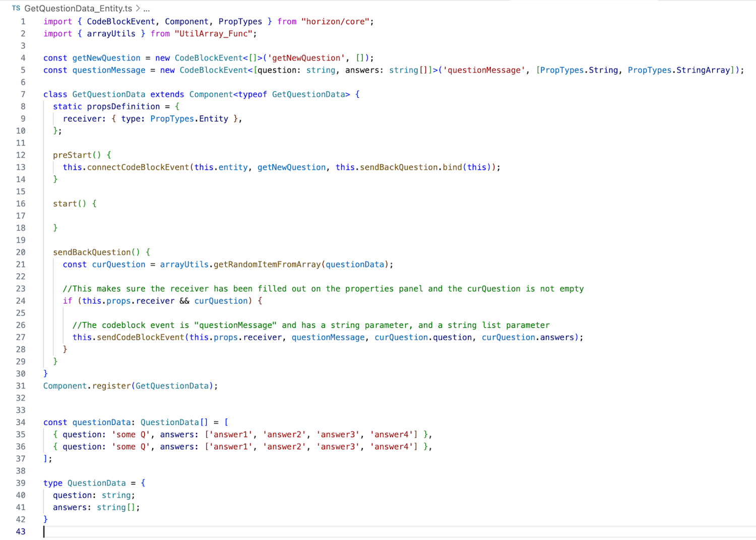Click questionData array declaration on line 34
Screen dimensions: 756x540
coord(101,422)
